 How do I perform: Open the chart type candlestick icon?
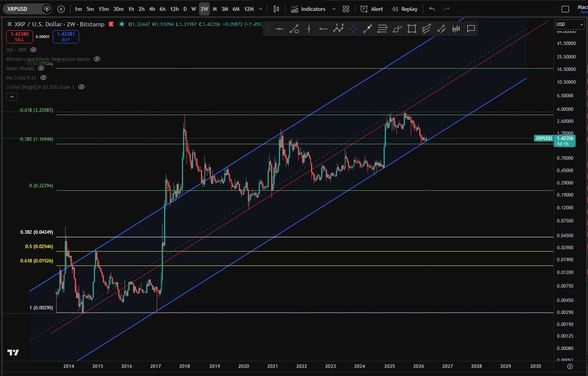277,9
